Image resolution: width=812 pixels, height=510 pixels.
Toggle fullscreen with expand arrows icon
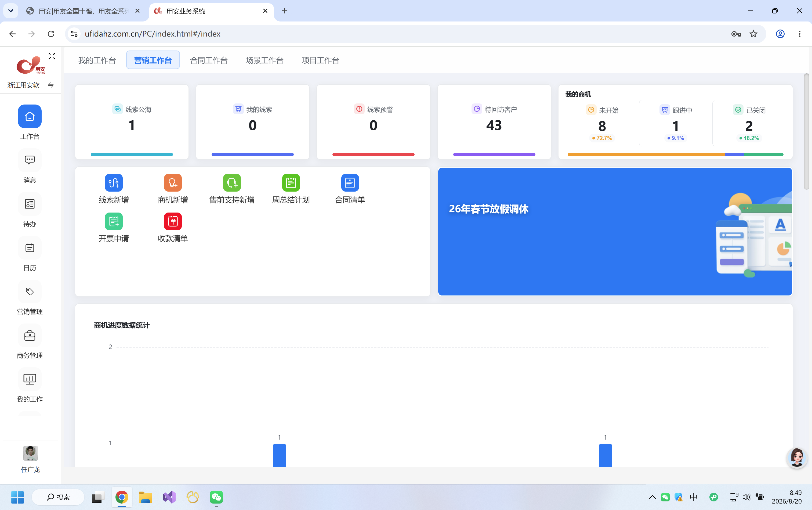52,56
